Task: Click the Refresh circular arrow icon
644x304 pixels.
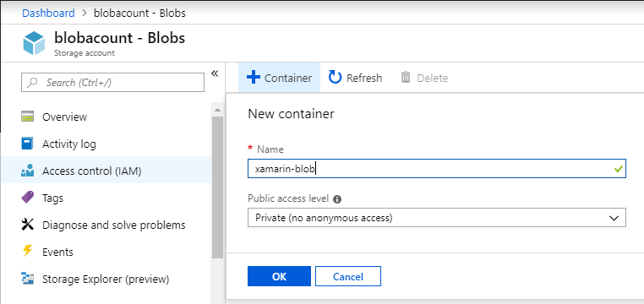Action: [x=336, y=77]
